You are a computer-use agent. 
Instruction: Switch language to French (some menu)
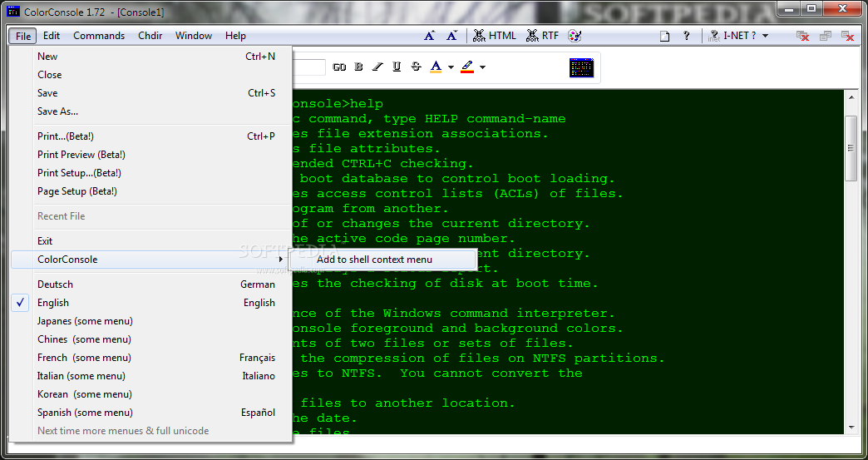(x=150, y=358)
